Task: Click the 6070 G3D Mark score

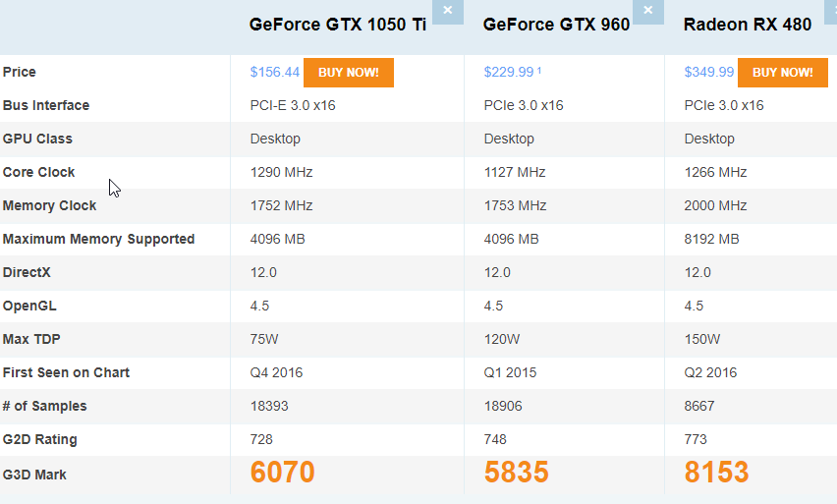Action: click(x=282, y=472)
